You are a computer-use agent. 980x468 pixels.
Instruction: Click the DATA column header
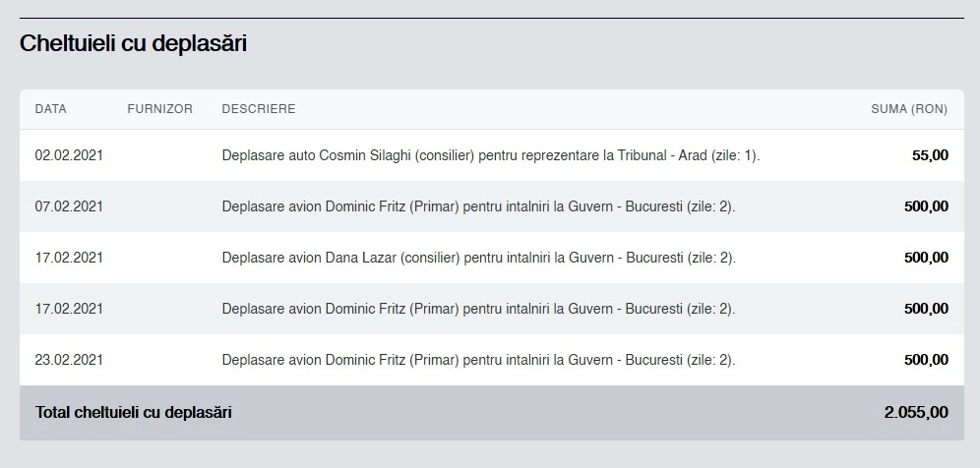tap(51, 109)
